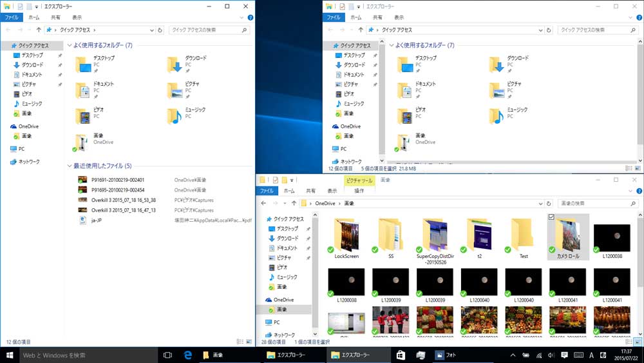Click vertical content scrollbar in 画像 window
644x363 pixels.
click(x=640, y=275)
